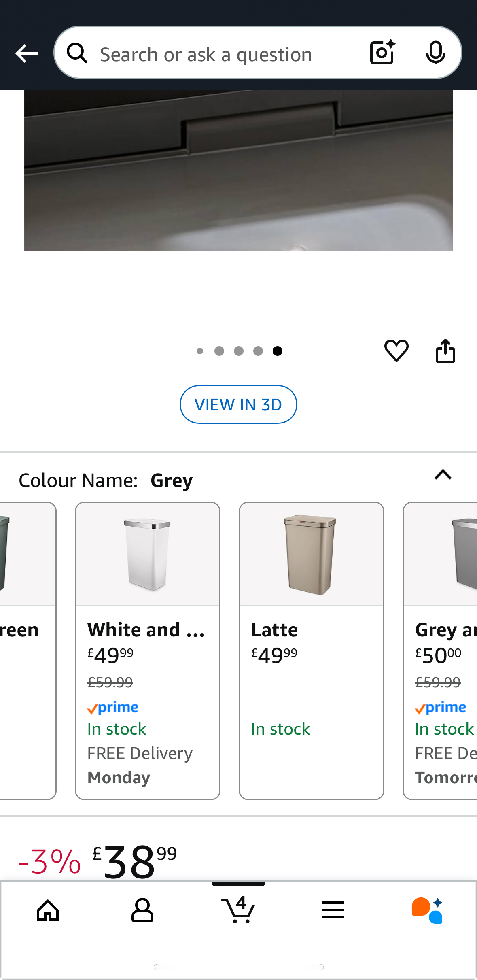Choose the Grey colour variant card at £50.00

pos(440,650)
